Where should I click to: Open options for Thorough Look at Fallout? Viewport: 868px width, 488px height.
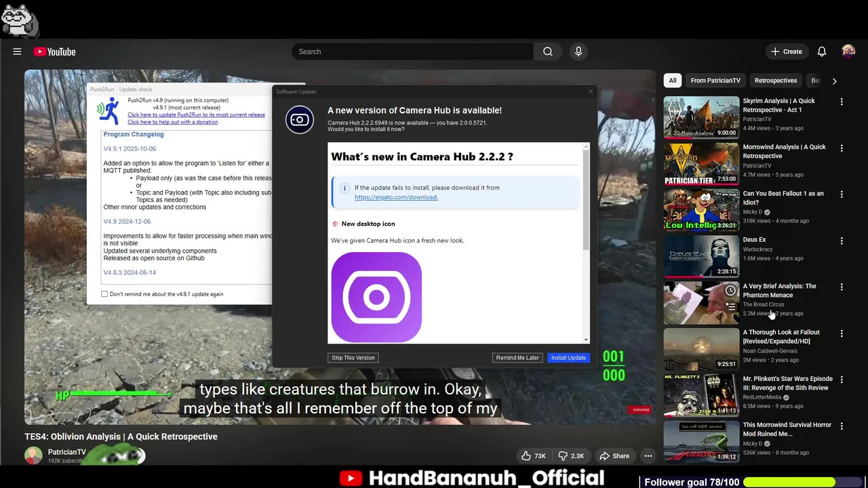pos(842,333)
